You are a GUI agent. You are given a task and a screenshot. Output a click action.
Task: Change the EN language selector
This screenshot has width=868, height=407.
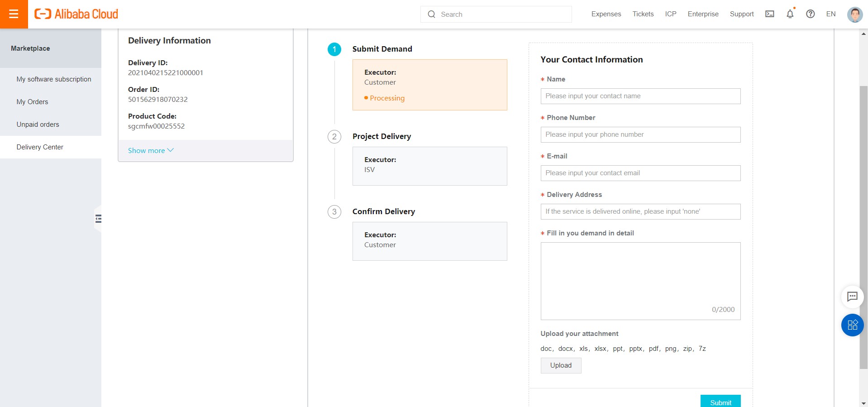click(830, 14)
